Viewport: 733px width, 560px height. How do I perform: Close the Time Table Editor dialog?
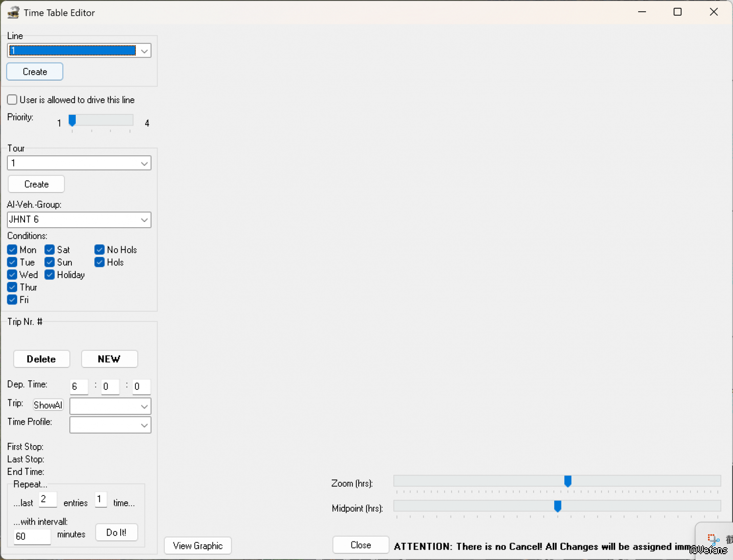click(361, 545)
